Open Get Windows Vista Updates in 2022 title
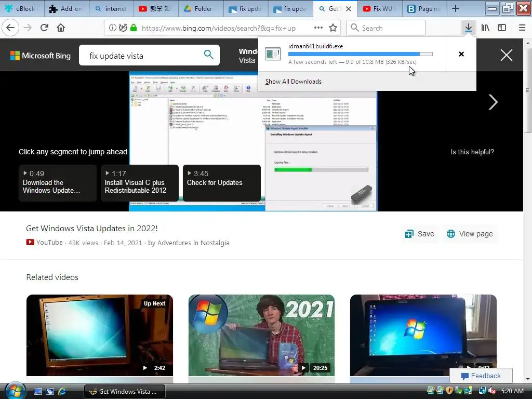 point(91,229)
